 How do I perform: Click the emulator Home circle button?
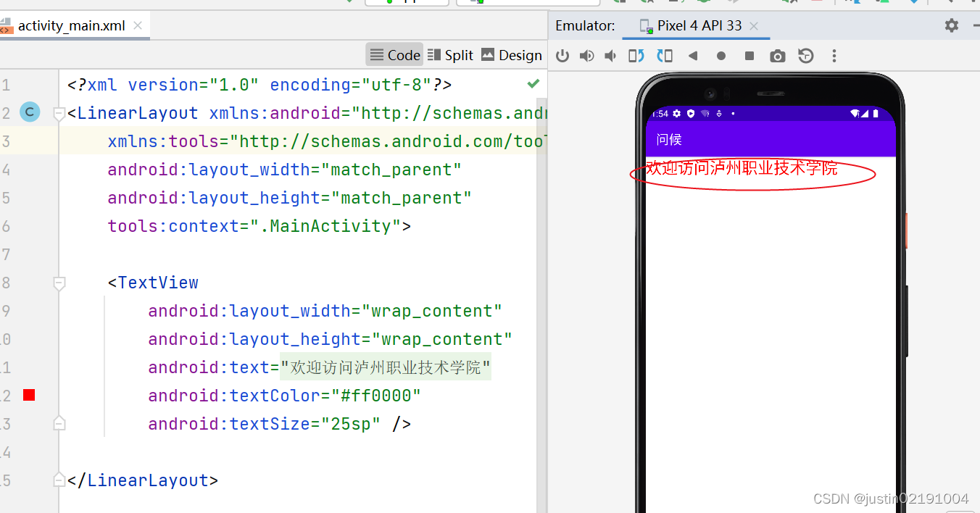721,56
